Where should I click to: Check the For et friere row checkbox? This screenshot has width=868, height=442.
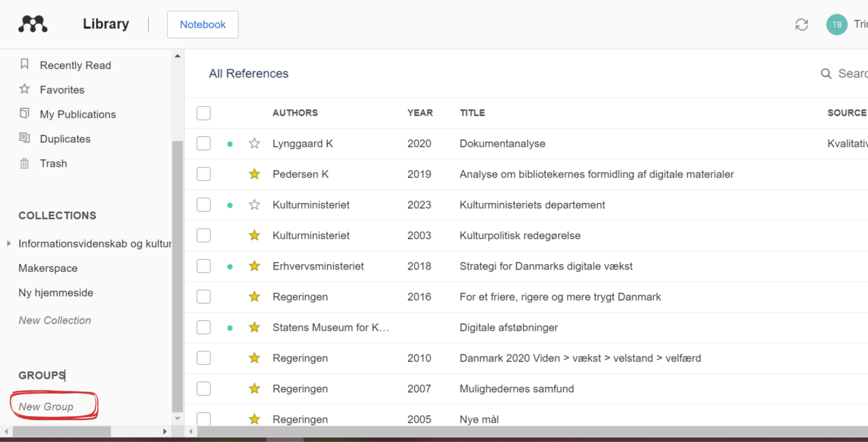pos(204,297)
